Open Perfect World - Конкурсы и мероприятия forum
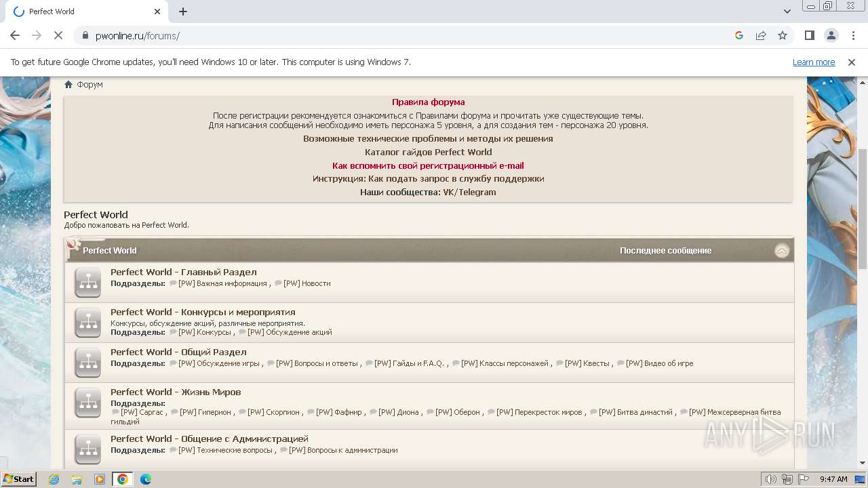The width and height of the screenshot is (868, 488). pos(203,312)
